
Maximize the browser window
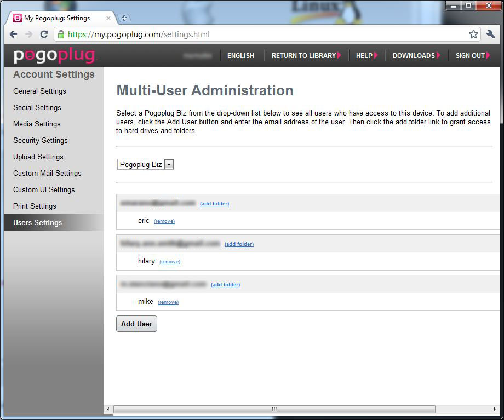(x=468, y=6)
